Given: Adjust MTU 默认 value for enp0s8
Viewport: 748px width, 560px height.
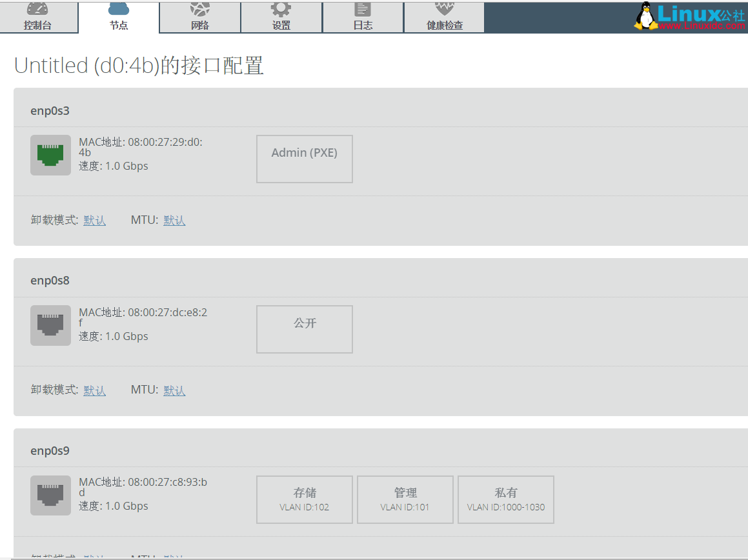Looking at the screenshot, I should pos(174,390).
